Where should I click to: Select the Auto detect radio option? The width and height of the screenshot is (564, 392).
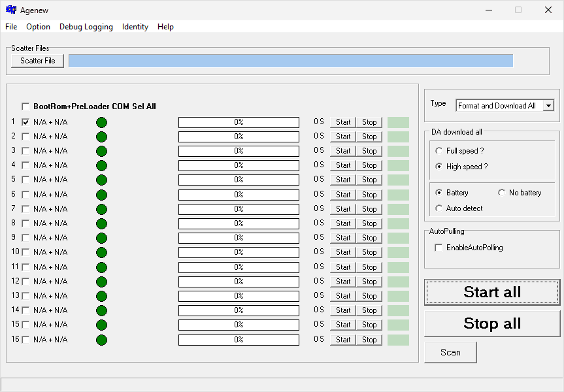point(439,208)
